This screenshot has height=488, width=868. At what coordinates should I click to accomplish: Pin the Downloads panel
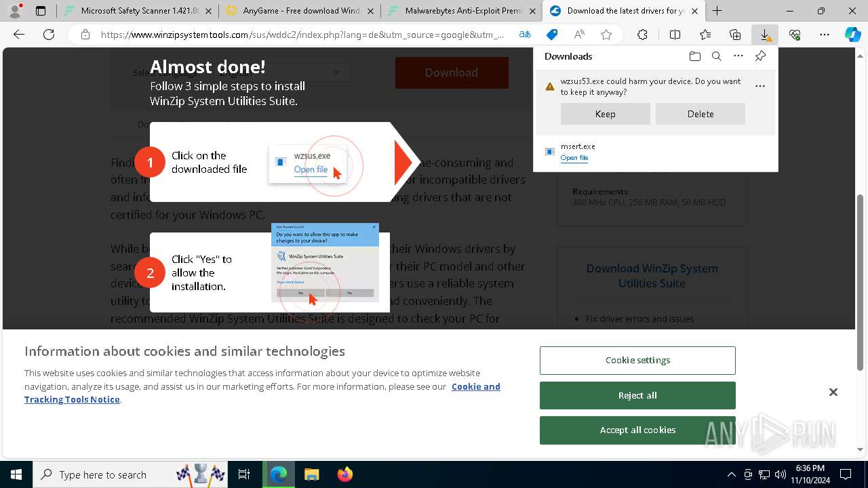tap(760, 56)
